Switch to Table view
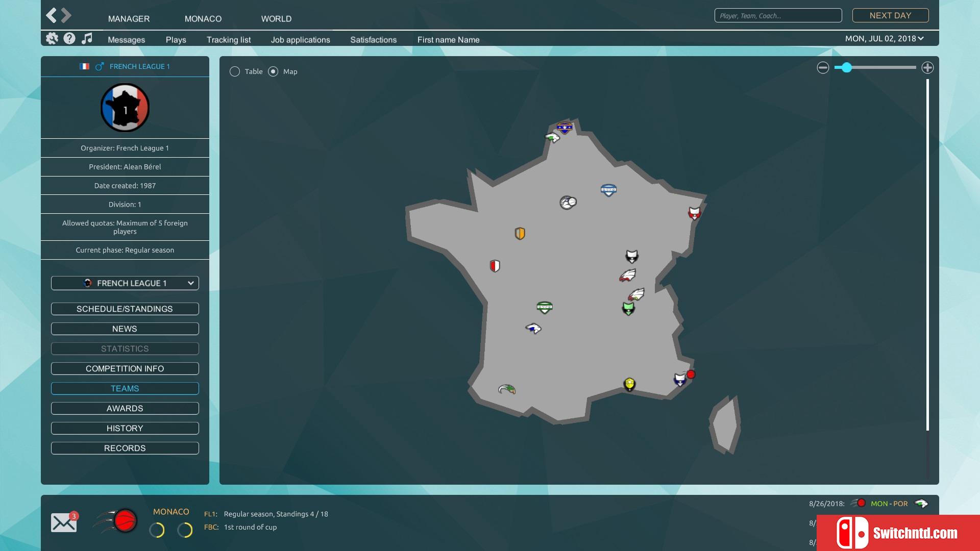 pyautogui.click(x=235, y=71)
